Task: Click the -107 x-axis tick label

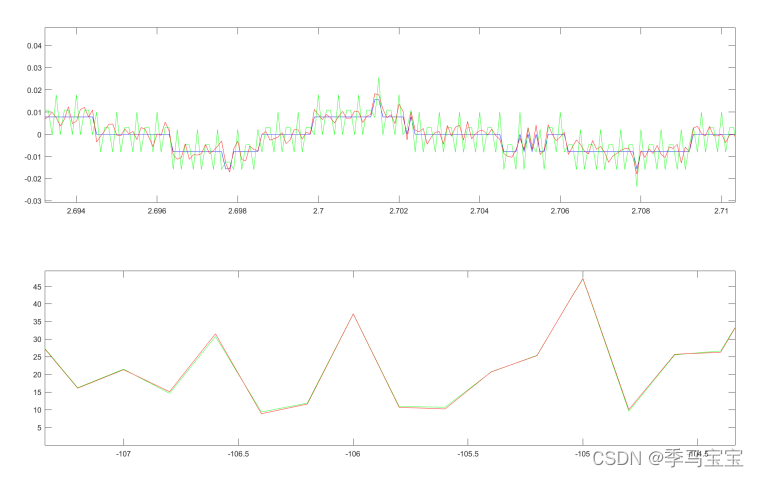Action: click(x=123, y=454)
